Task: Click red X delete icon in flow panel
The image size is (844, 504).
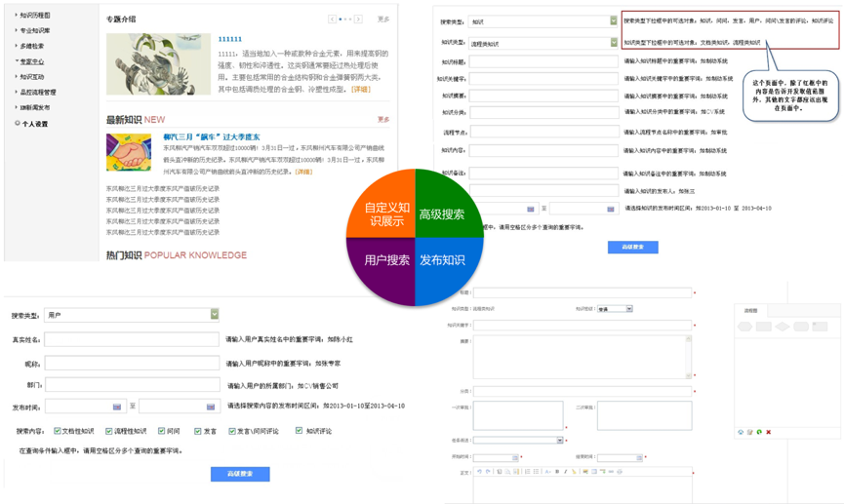Action: (769, 432)
